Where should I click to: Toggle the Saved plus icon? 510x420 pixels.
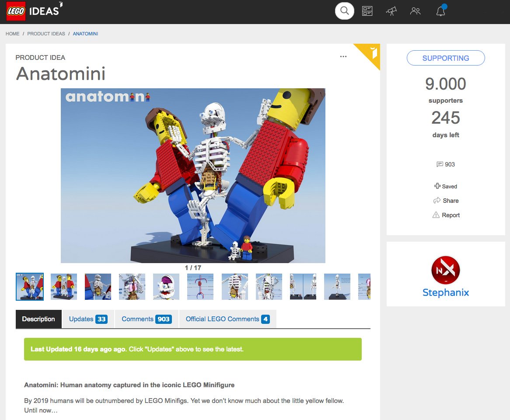pos(437,186)
